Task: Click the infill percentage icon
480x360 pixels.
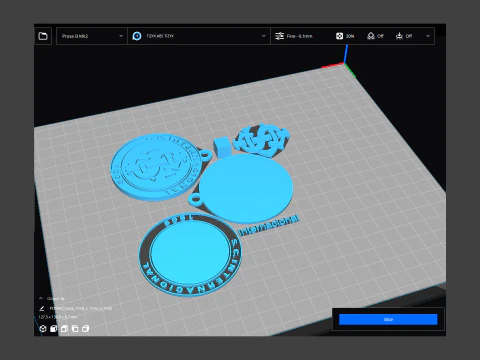Action: click(x=339, y=36)
